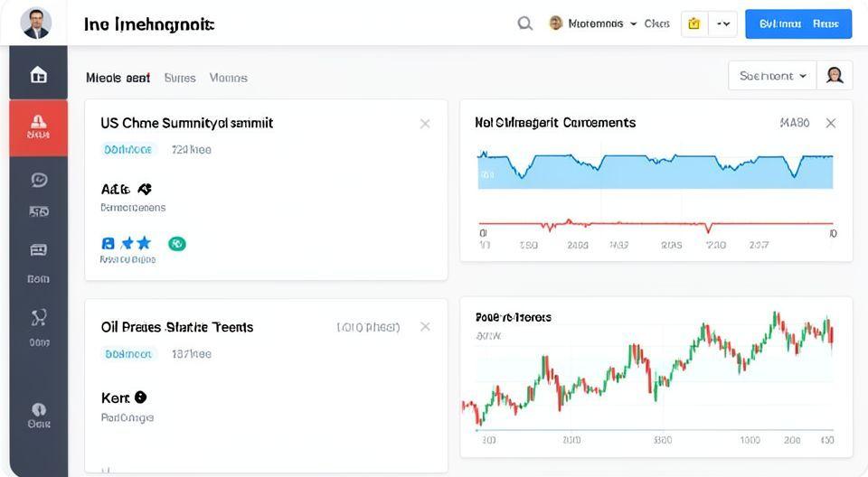Image resolution: width=868 pixels, height=477 pixels.
Task: Expand the Moremonds user dropdown
Action: (594, 23)
